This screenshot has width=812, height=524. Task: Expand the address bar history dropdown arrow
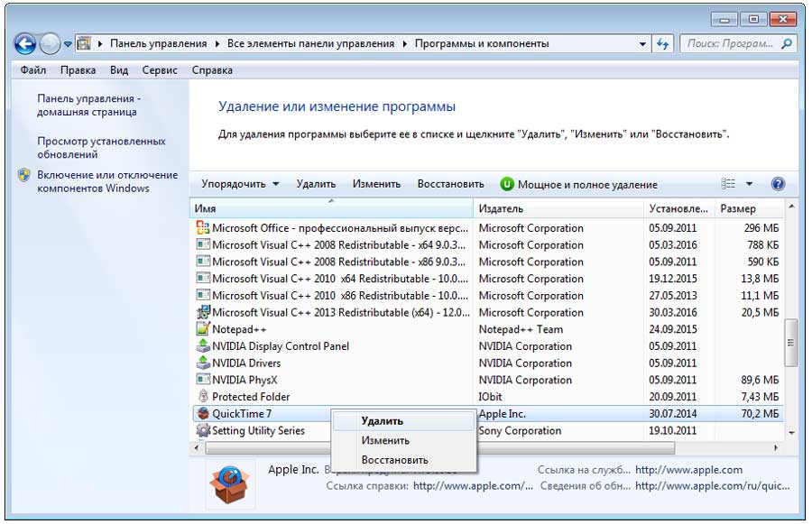tap(642, 44)
